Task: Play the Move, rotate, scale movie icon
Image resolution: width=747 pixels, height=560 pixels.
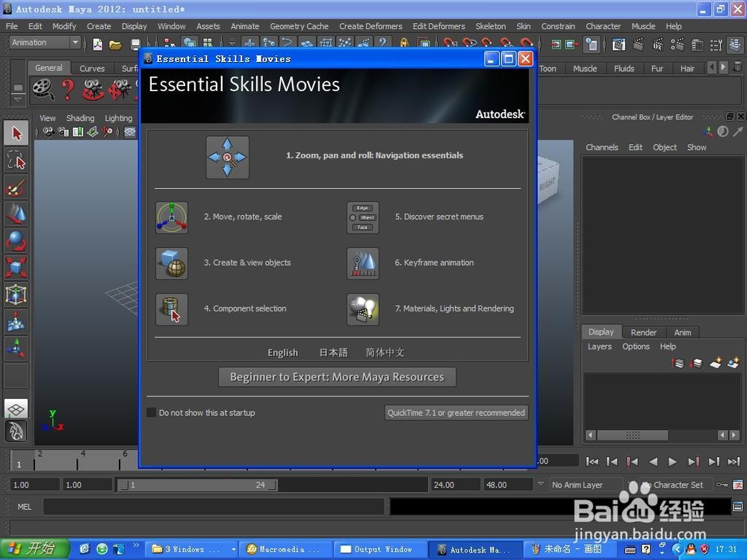Action: point(172,217)
